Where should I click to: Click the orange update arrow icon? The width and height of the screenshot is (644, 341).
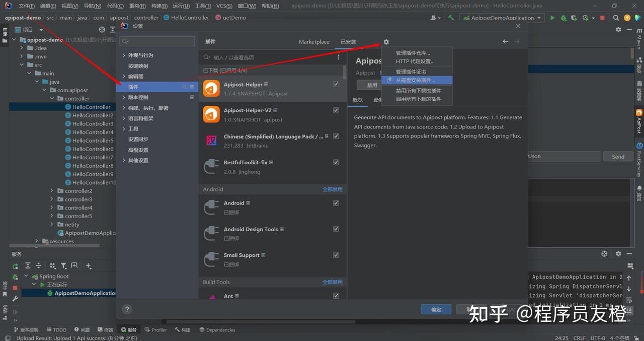(x=627, y=18)
